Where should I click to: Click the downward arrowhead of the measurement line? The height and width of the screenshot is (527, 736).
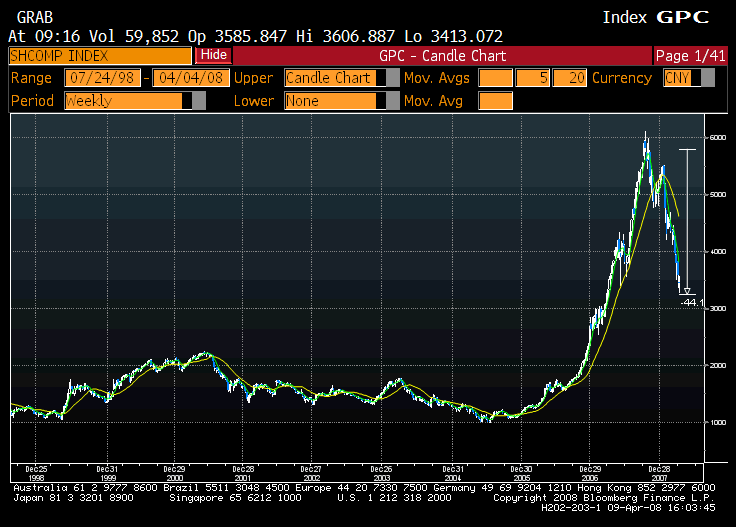tap(686, 291)
